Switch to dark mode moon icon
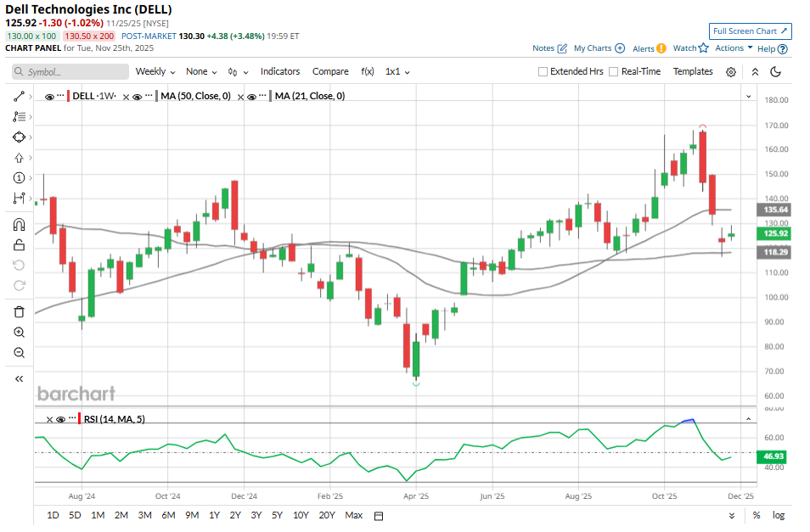 click(775, 72)
